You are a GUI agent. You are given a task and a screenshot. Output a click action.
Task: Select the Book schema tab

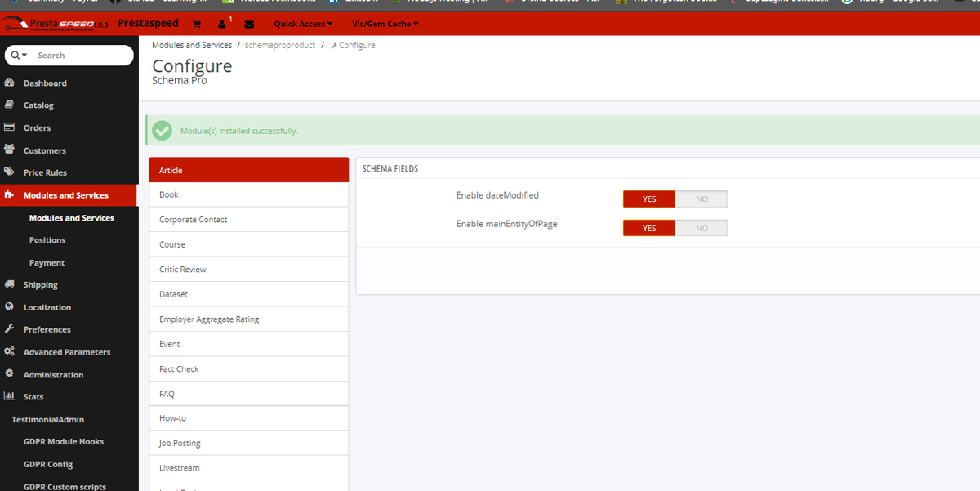tap(249, 194)
